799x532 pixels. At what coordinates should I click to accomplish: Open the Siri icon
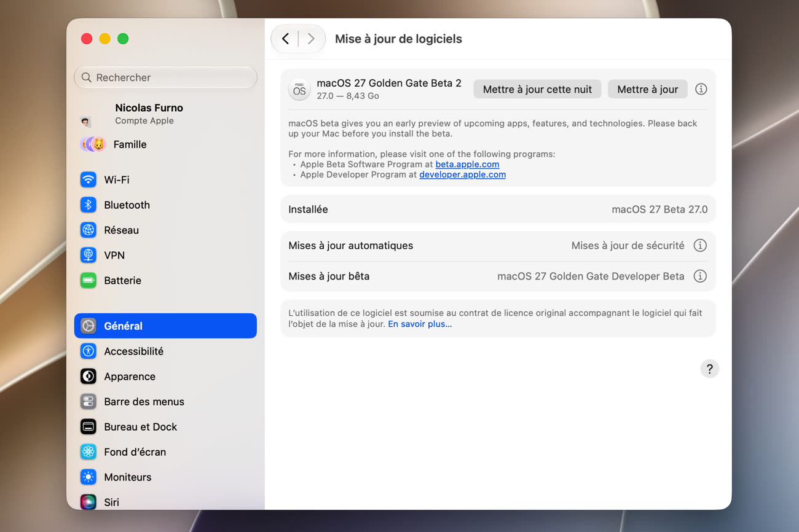(x=89, y=502)
